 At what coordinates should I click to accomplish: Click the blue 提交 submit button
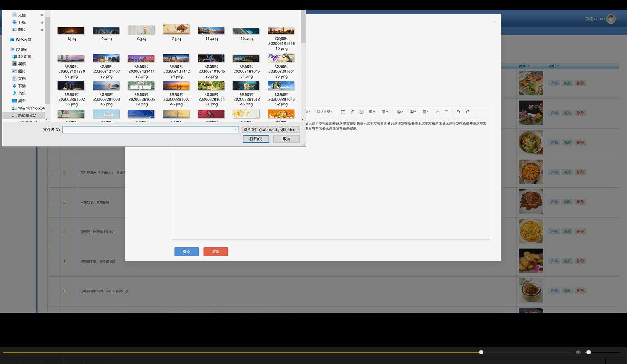pyautogui.click(x=187, y=252)
